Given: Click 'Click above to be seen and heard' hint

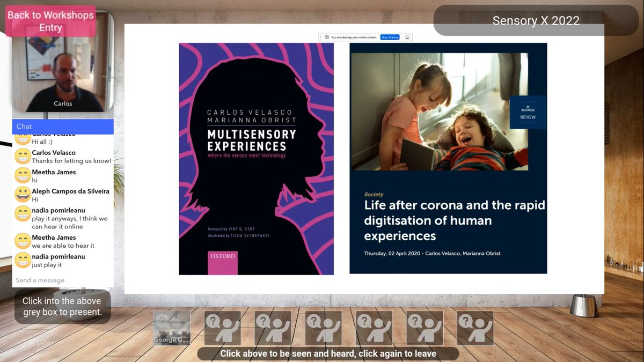Looking at the screenshot, I should point(328,353).
